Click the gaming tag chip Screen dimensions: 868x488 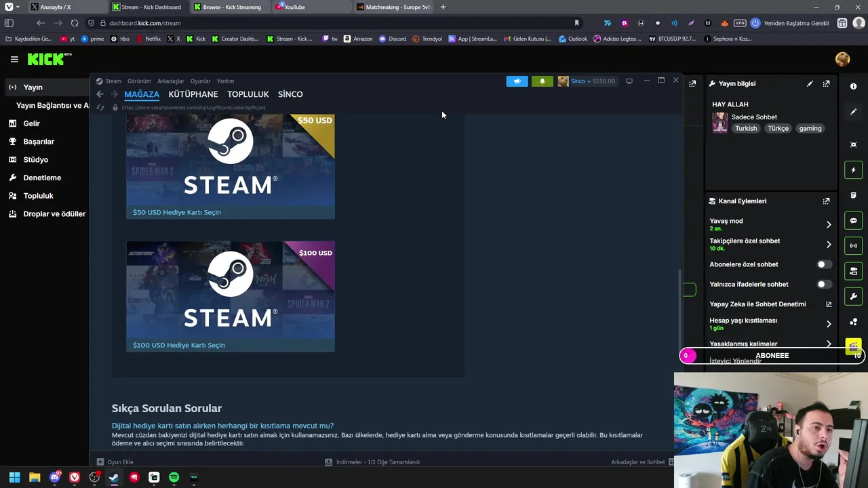point(810,129)
